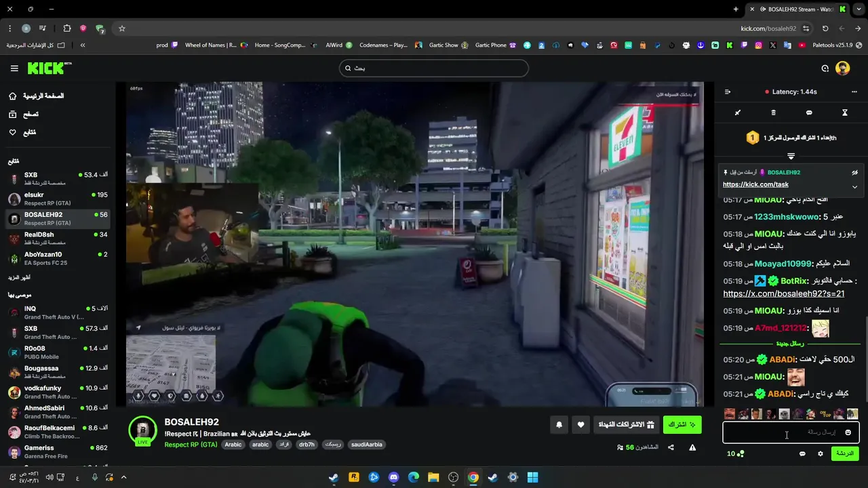The height and width of the screenshot is (488, 868).
Task: Click the sword moderation icon in chat
Action: (x=738, y=113)
